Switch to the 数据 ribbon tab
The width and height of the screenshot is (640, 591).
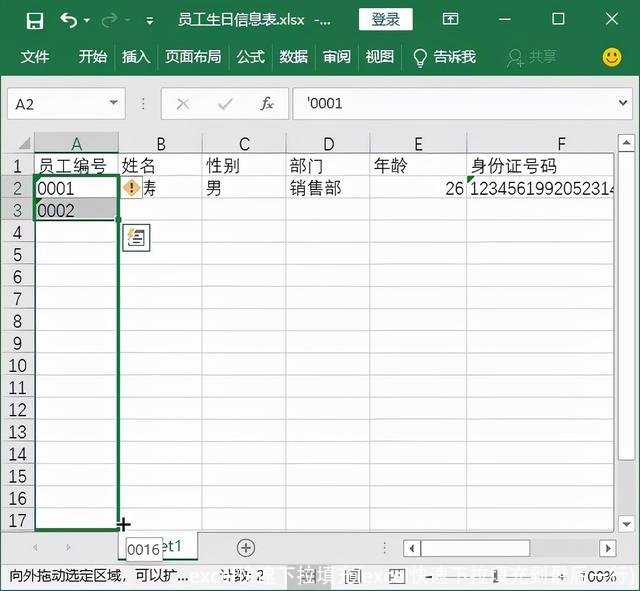click(x=293, y=56)
